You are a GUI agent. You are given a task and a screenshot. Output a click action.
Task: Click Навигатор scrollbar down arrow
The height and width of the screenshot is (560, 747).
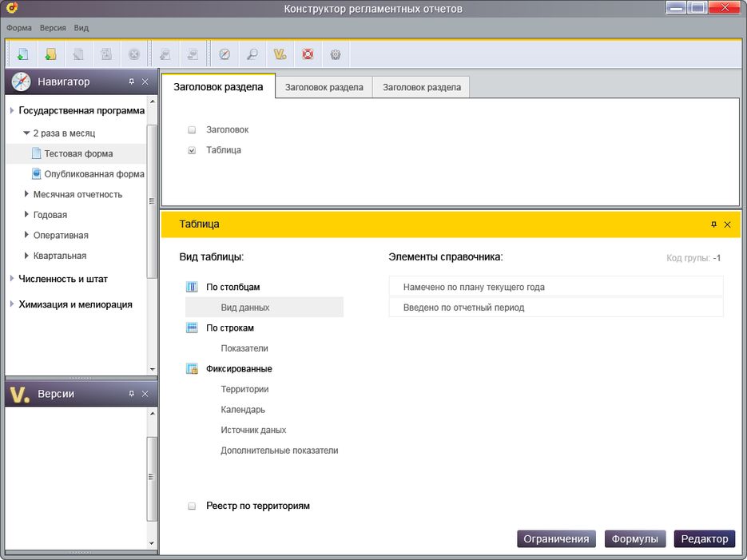coord(152,369)
